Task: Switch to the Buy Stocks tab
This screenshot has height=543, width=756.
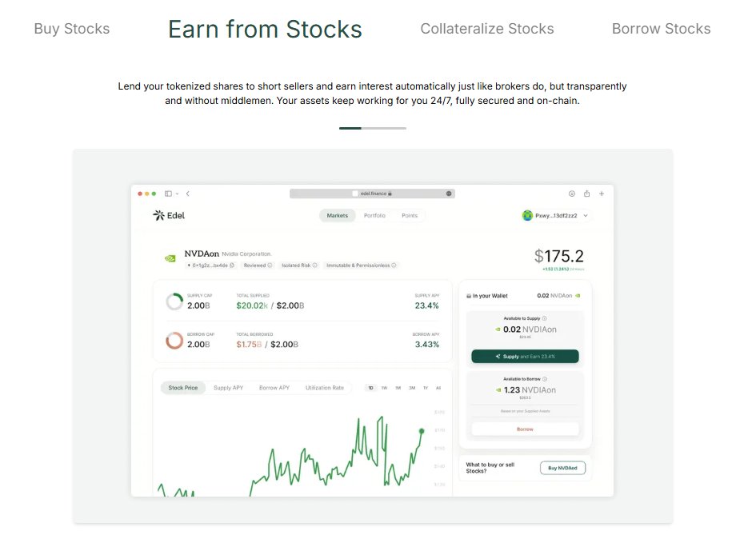Action: tap(72, 29)
